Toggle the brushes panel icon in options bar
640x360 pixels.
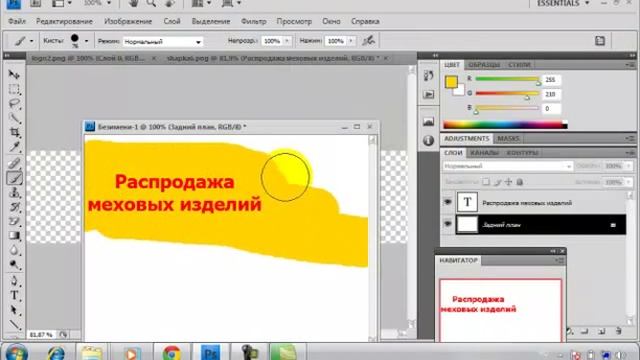(x=600, y=41)
